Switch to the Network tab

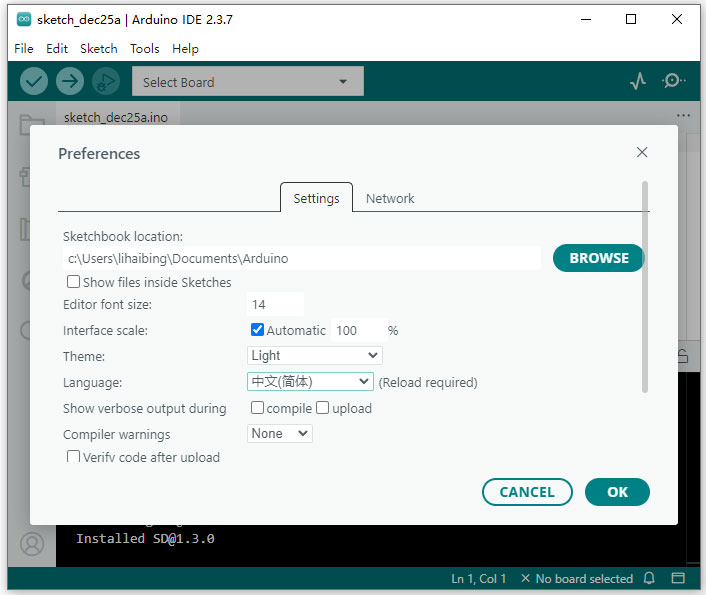point(390,198)
